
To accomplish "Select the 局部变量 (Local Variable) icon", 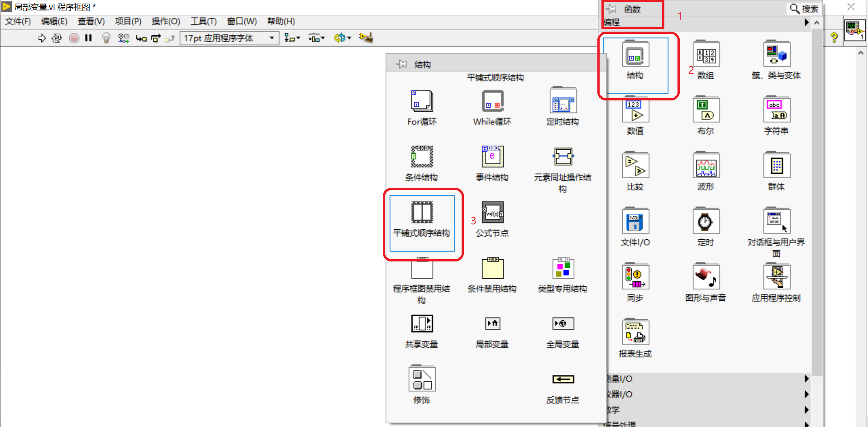I will click(x=492, y=323).
